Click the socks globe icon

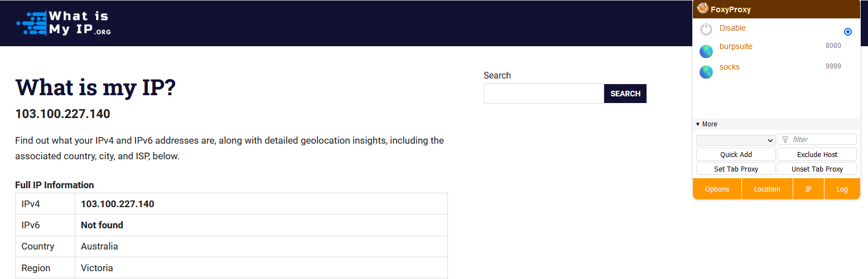(x=706, y=72)
